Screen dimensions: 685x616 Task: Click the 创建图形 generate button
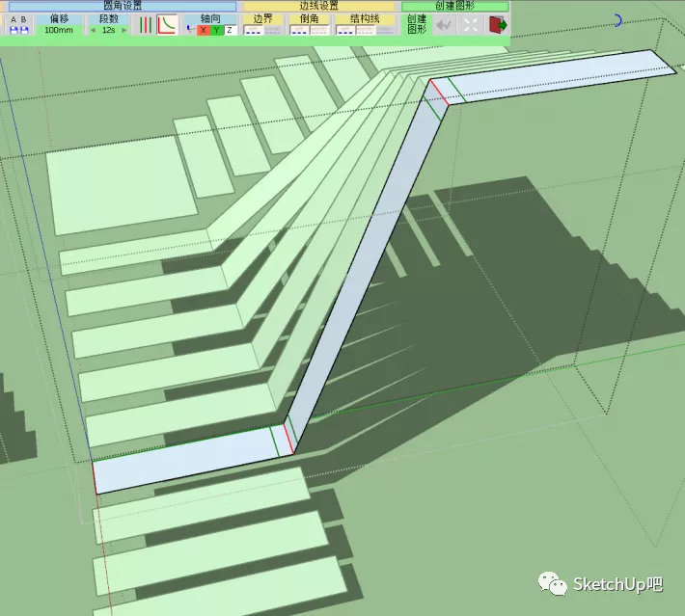click(417, 24)
